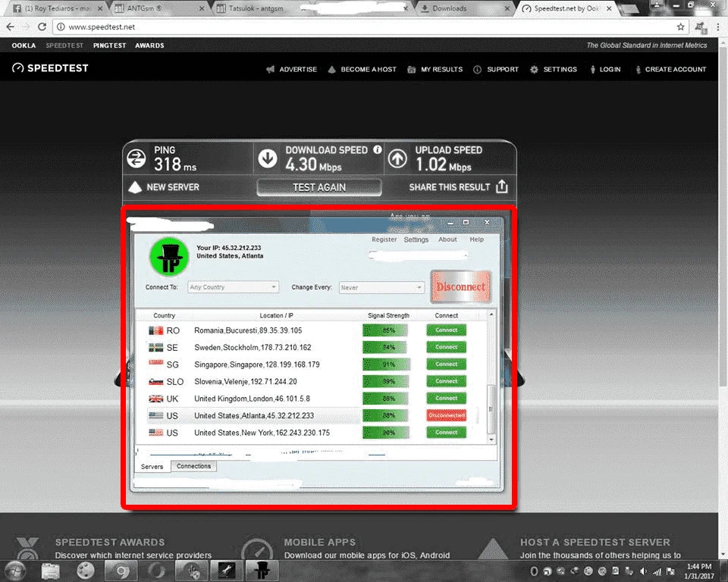Switch to the ANTGsm browser tab
This screenshot has width=728, height=582.
(x=158, y=8)
